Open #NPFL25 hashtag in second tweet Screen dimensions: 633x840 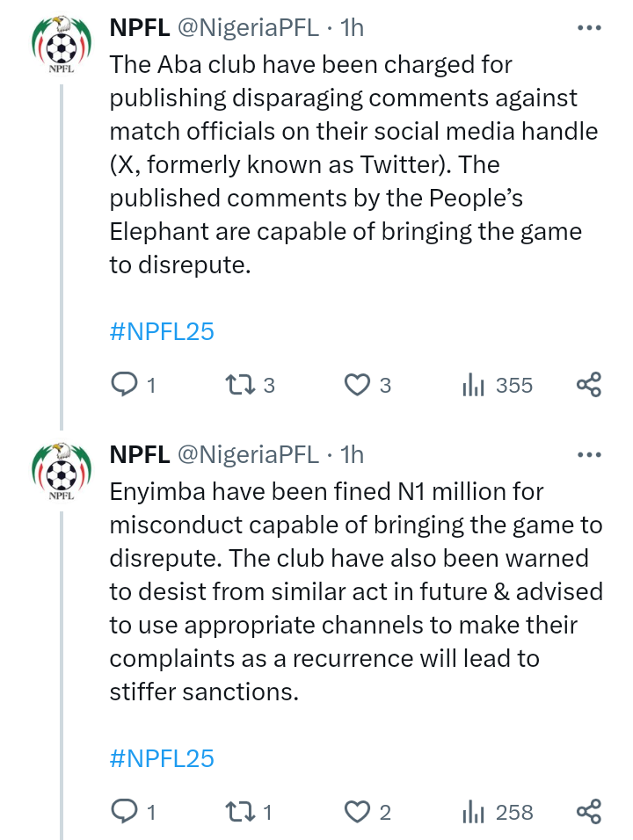162,758
